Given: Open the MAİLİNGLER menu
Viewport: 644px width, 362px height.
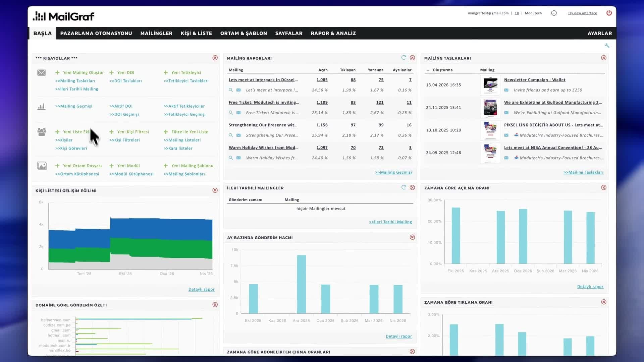Looking at the screenshot, I should (x=156, y=33).
